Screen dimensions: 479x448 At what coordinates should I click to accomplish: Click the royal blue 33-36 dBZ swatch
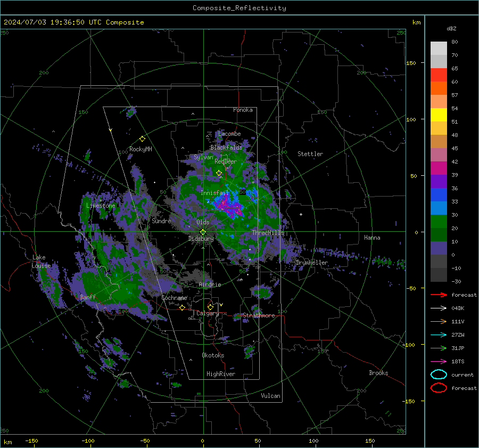[439, 195]
